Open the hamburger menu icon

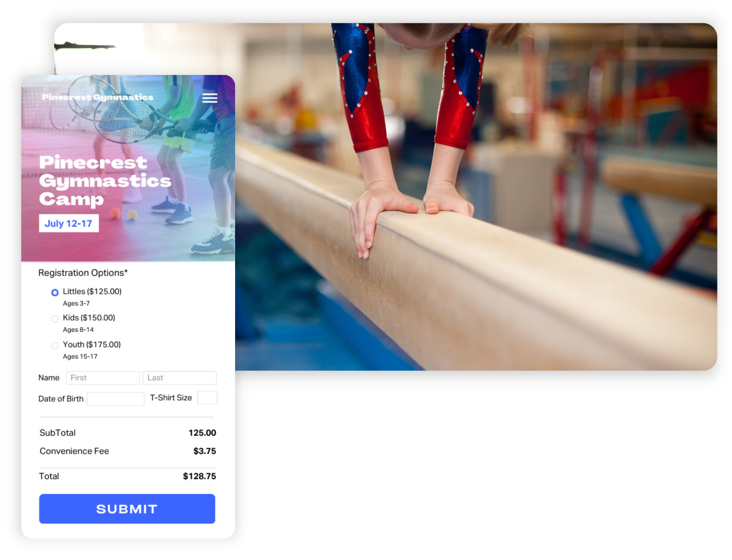(210, 98)
